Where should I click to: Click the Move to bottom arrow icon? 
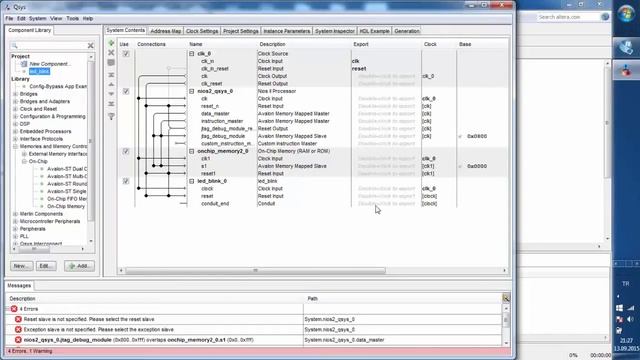tap(111, 104)
